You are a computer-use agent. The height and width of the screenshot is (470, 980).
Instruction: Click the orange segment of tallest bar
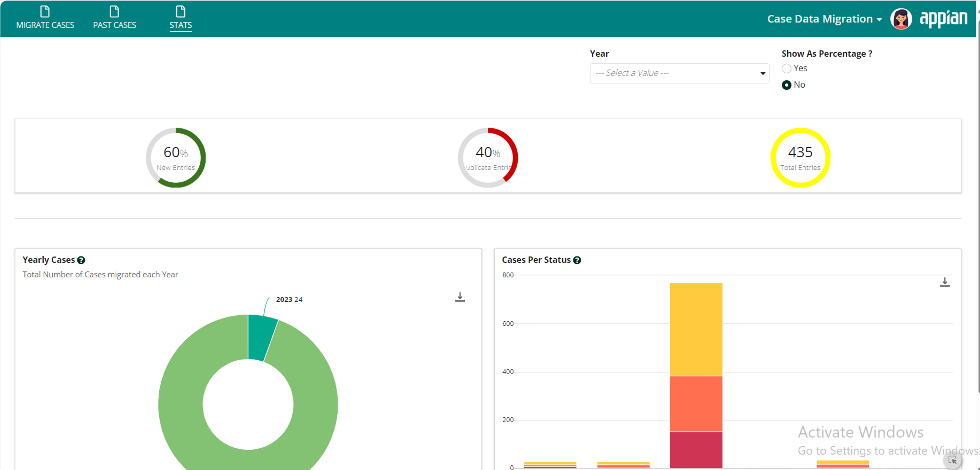(696, 403)
